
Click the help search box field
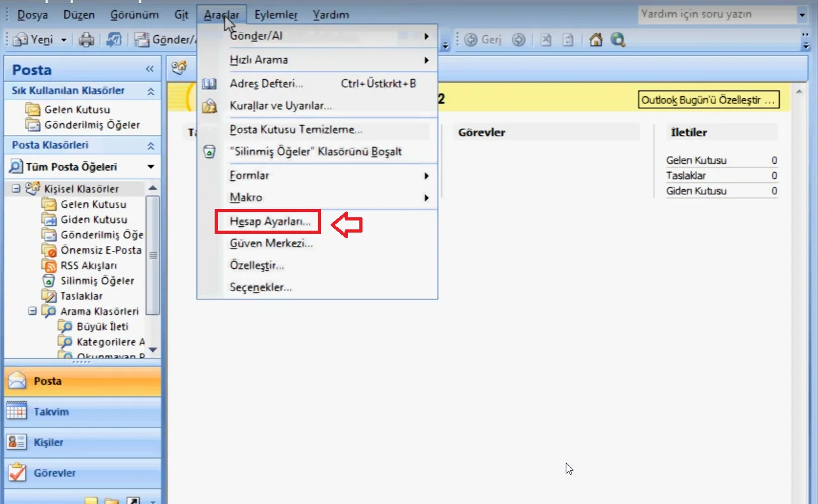tap(716, 14)
